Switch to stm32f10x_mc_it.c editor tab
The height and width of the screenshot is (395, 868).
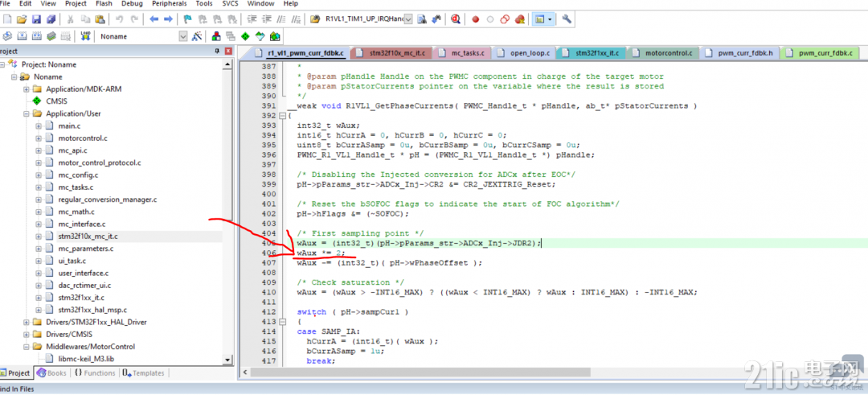pos(391,53)
